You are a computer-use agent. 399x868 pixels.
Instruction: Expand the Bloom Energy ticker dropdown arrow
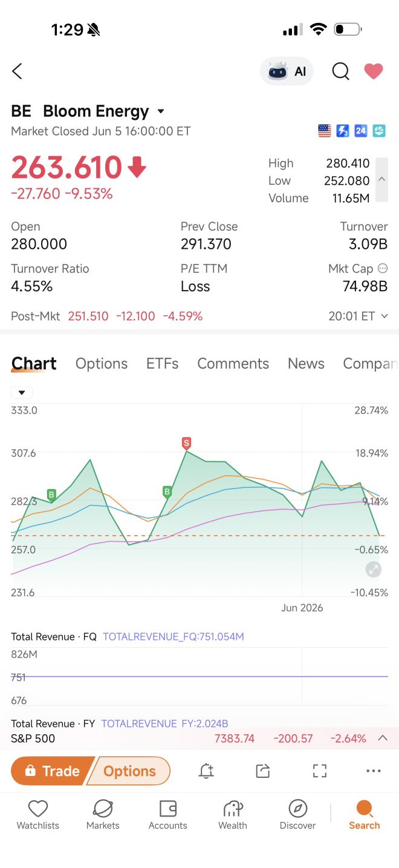tap(161, 111)
